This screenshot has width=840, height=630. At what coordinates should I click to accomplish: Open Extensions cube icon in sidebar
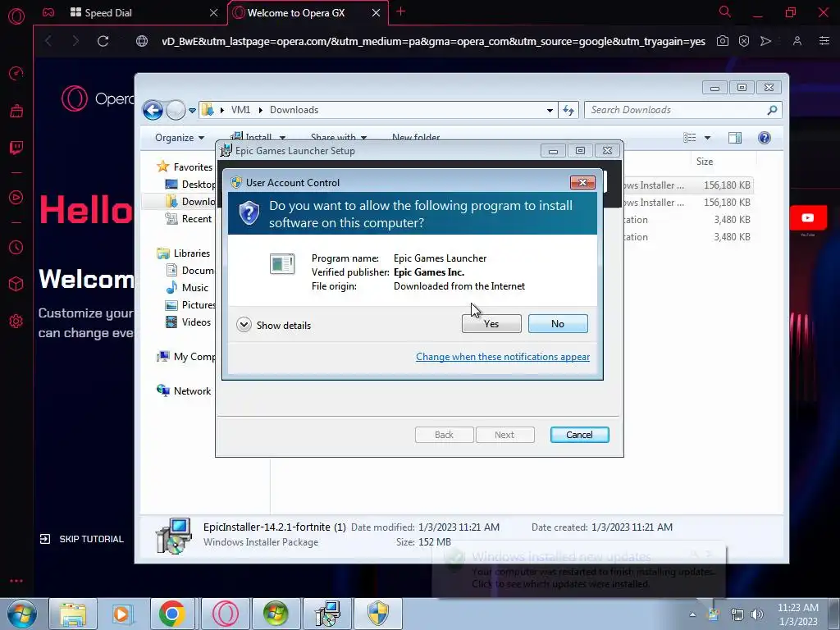click(x=16, y=284)
